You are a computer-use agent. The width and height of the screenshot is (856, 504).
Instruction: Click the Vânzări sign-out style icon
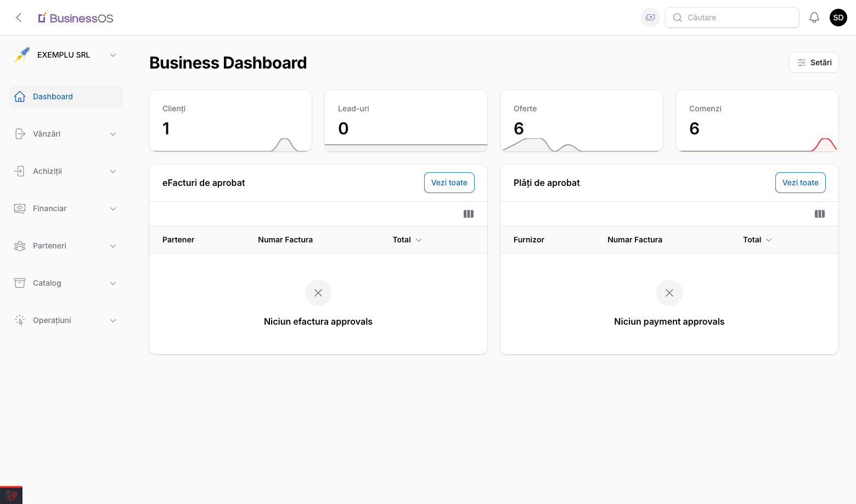coord(19,133)
